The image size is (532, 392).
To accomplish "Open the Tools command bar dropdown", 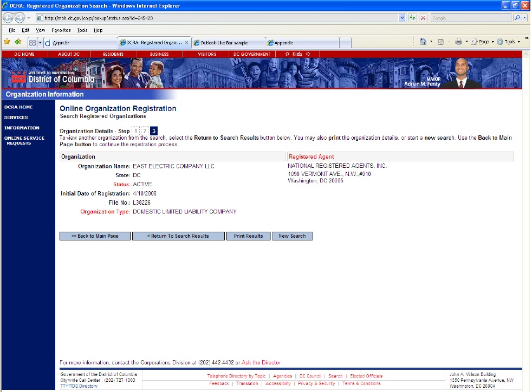I will (509, 42).
